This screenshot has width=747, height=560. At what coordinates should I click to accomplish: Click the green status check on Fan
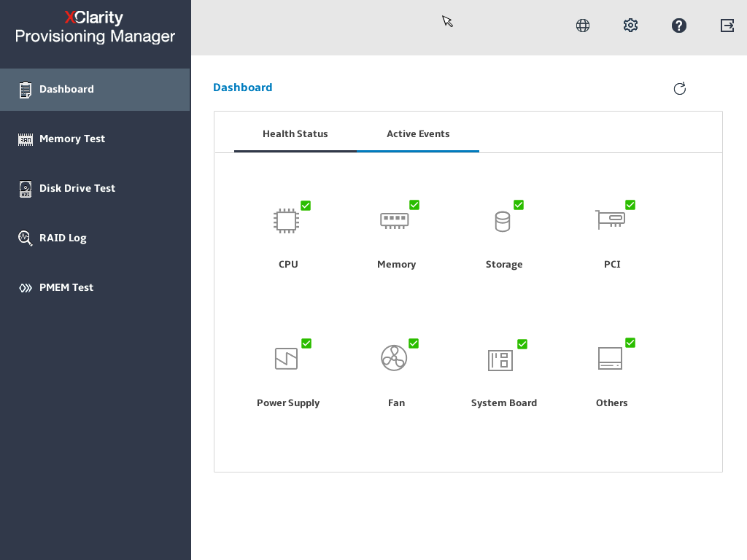tap(414, 343)
